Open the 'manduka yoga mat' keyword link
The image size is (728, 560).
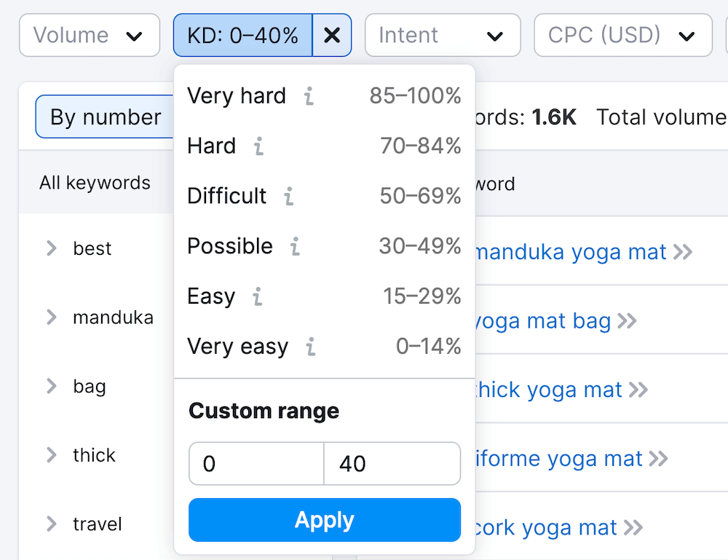coord(570,253)
